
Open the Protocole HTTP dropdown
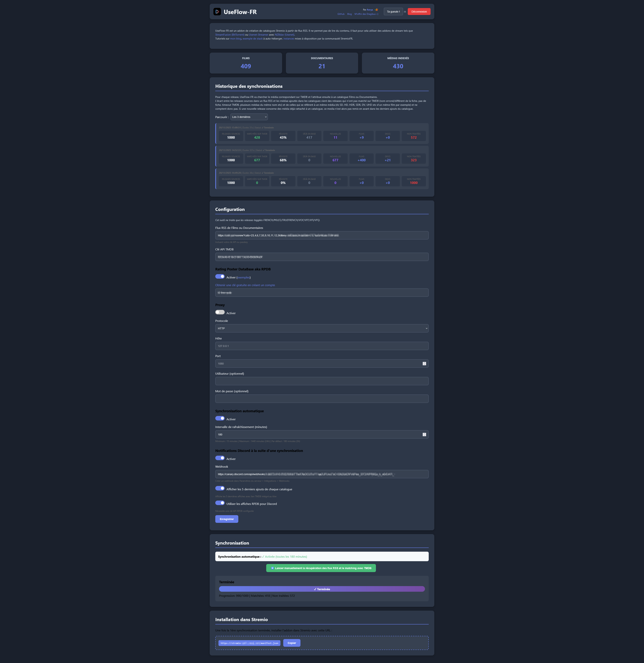(x=321, y=328)
